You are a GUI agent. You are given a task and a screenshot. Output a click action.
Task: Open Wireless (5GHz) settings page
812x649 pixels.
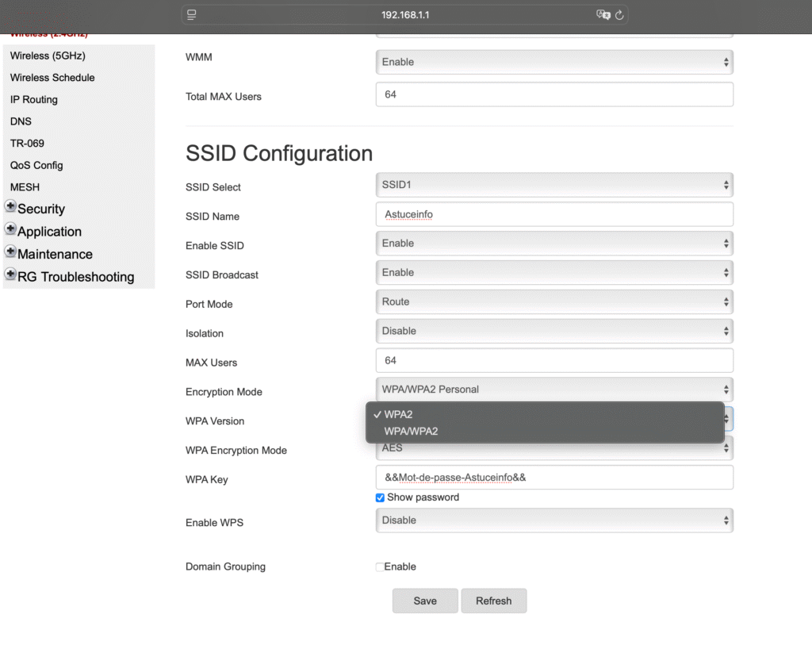[48, 56]
